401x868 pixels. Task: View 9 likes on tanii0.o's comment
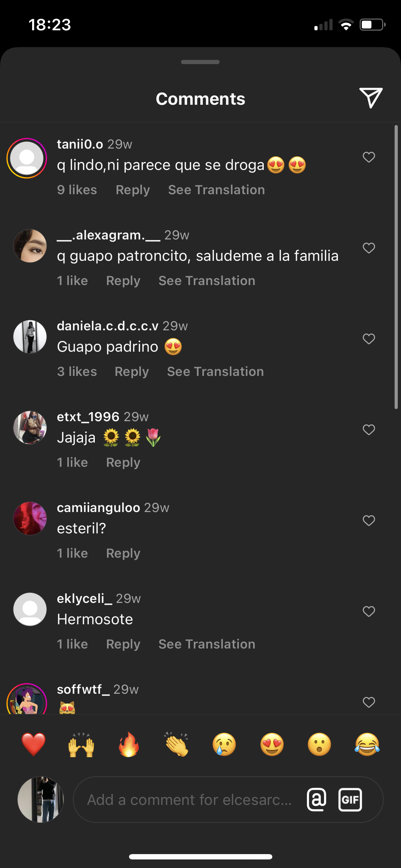(x=77, y=190)
